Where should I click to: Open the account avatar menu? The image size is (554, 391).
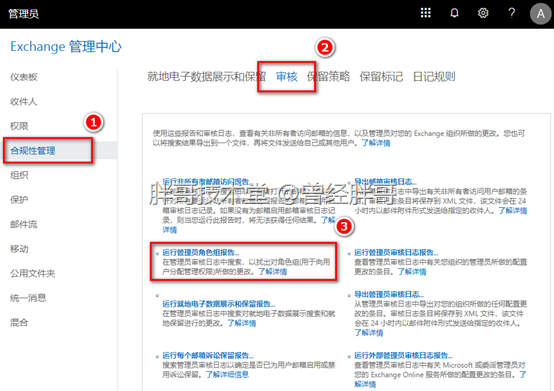click(540, 14)
